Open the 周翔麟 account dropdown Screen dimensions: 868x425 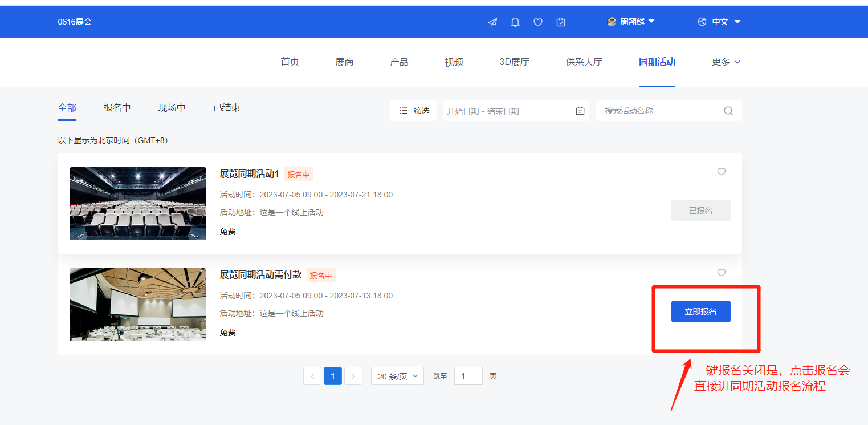click(x=631, y=21)
